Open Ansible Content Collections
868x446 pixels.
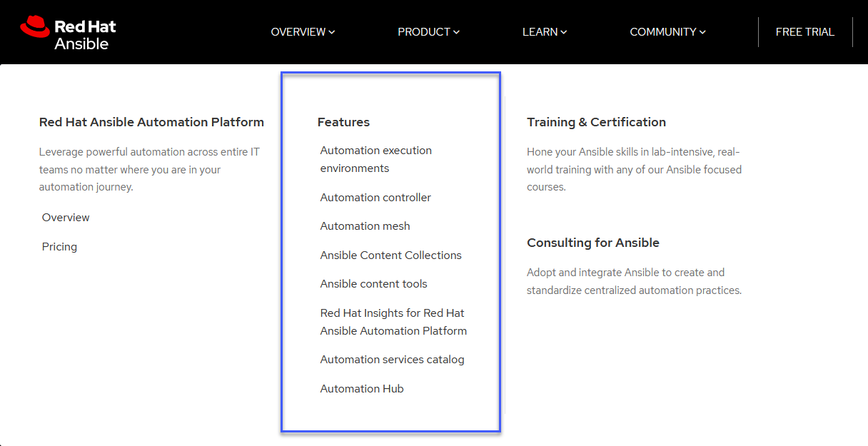pos(391,255)
